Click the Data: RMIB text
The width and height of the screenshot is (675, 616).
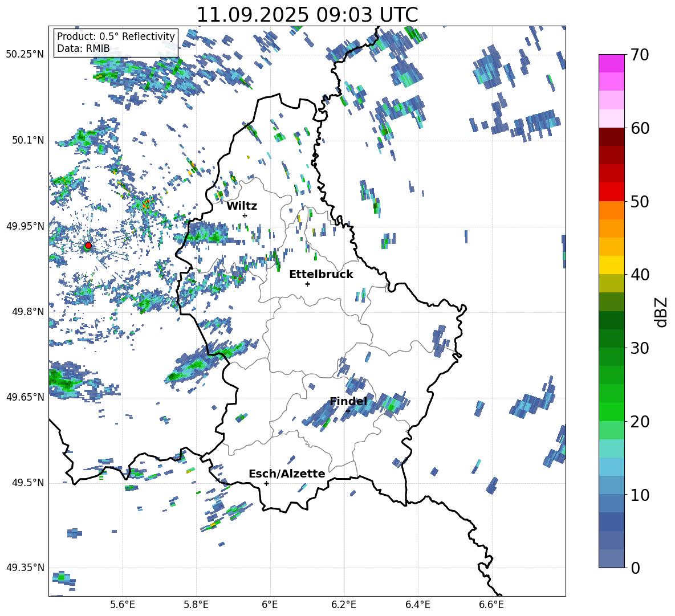tap(83, 48)
